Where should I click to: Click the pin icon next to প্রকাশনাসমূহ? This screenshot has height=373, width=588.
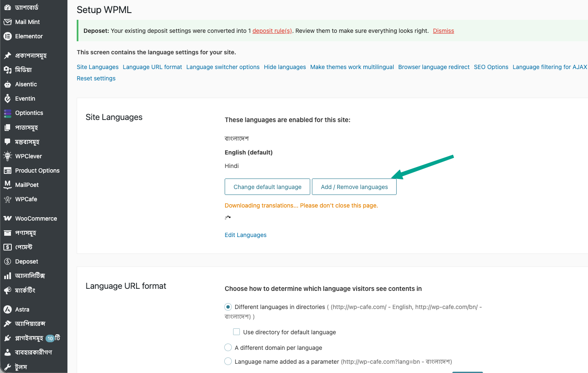[x=8, y=56]
